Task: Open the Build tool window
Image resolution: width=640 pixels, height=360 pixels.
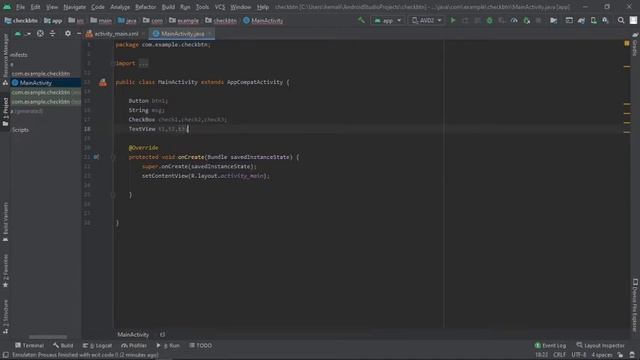Action: (63, 345)
